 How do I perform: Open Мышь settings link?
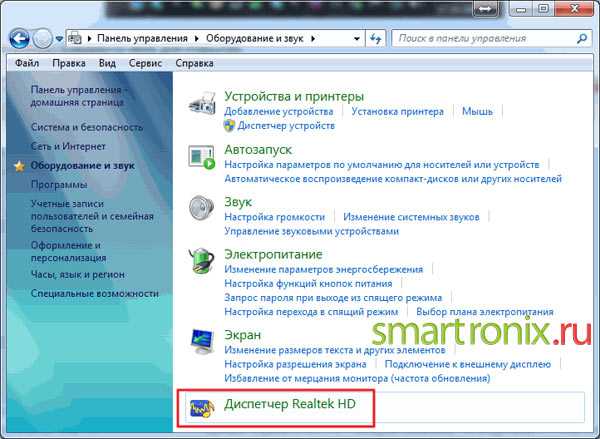coord(477,111)
